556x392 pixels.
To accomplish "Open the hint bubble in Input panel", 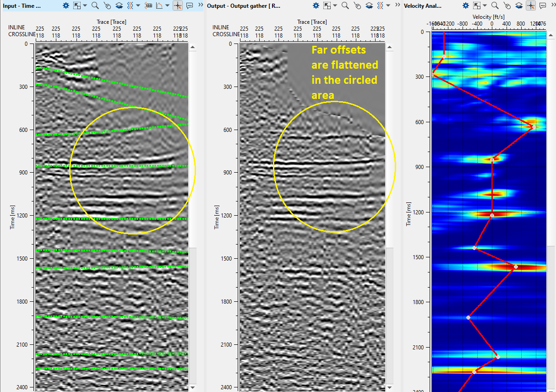I will [x=190, y=5].
